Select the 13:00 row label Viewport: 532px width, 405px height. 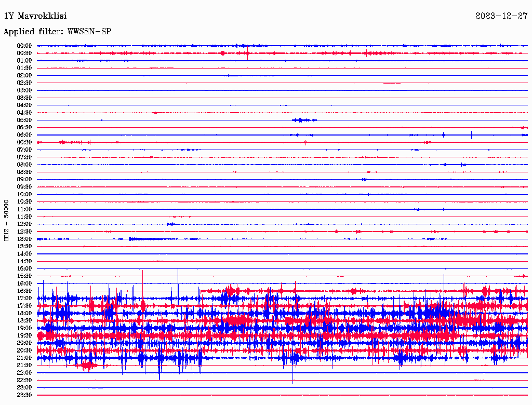[24, 239]
